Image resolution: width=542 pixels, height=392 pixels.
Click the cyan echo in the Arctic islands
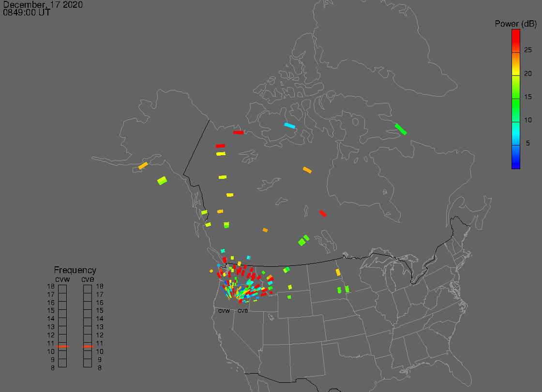coord(290,126)
